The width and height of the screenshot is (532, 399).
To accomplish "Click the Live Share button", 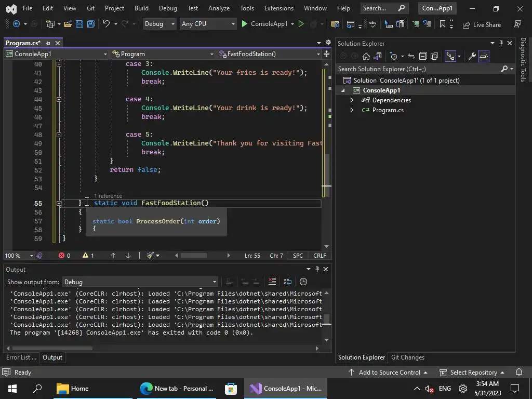I will (482, 24).
